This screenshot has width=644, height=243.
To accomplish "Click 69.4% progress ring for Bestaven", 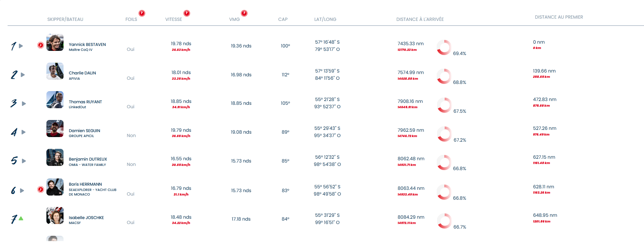I will click(x=444, y=47).
